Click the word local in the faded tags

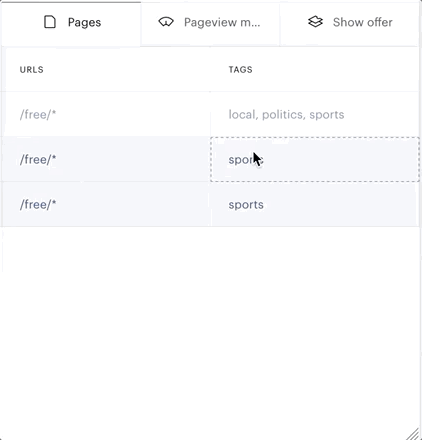click(243, 115)
